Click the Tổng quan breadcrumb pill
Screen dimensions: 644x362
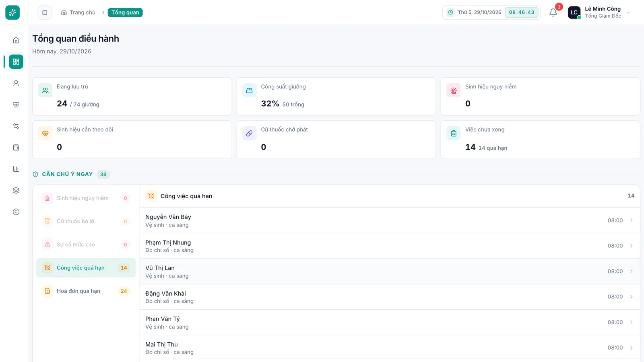pyautogui.click(x=125, y=12)
